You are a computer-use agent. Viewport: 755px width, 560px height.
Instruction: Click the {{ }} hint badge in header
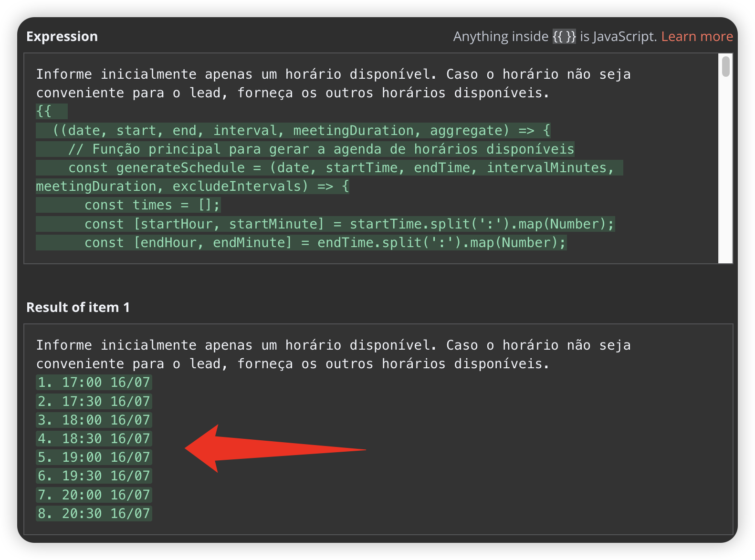pos(564,36)
